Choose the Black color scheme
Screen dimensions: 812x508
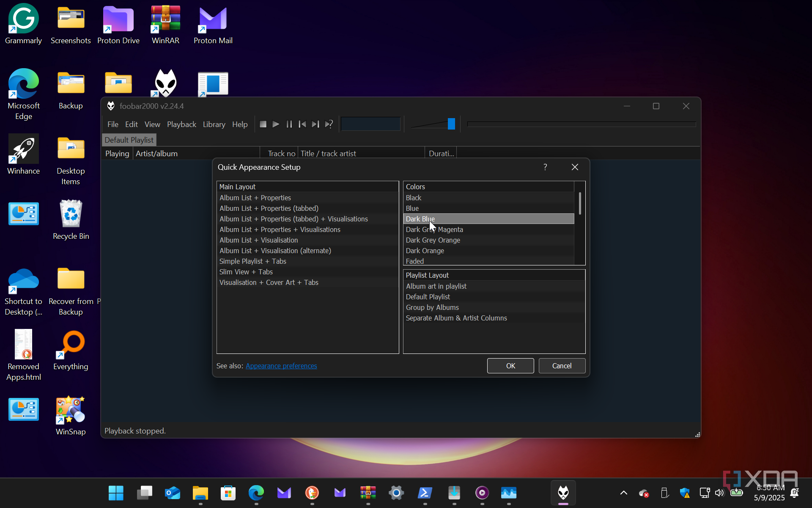(489, 198)
